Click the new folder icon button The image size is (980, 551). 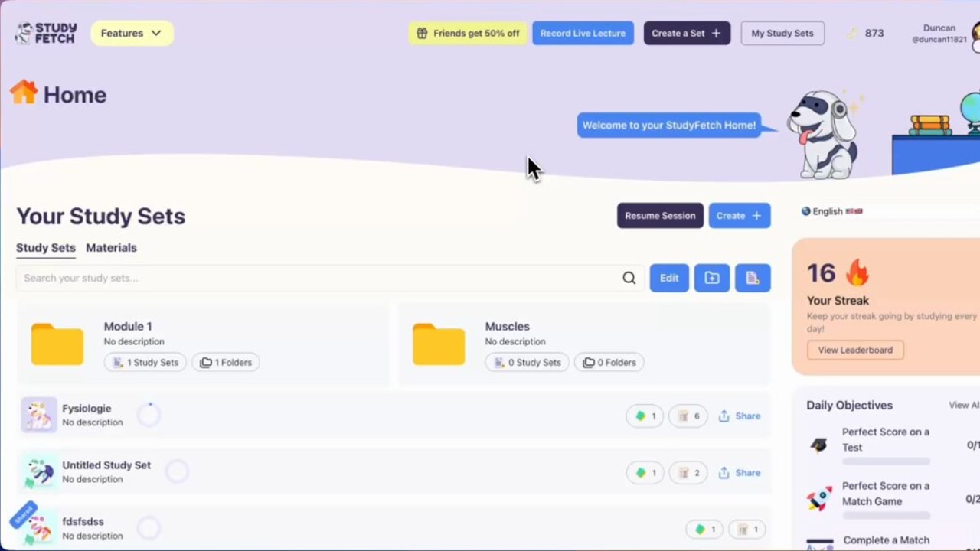point(712,278)
